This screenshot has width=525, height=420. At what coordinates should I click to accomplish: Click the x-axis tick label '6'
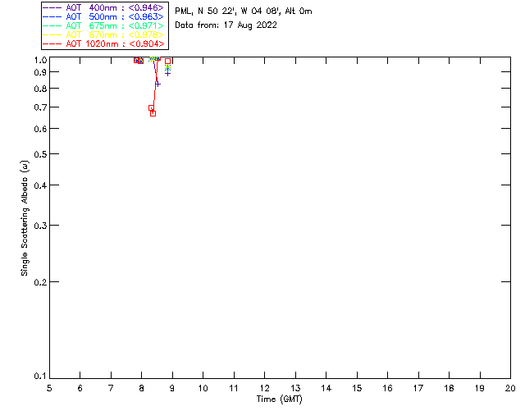point(80,388)
